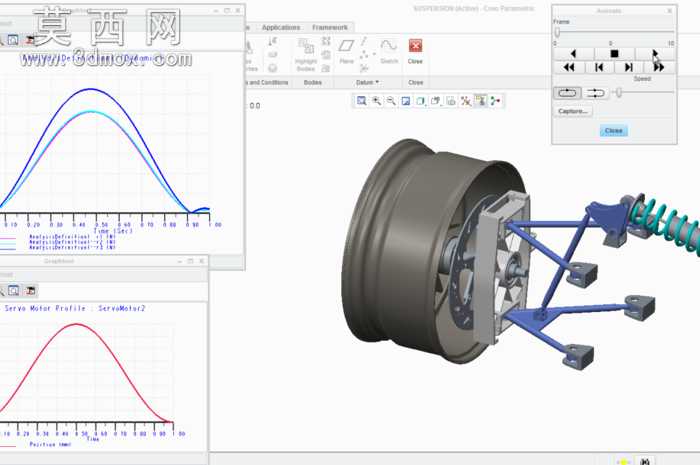Stop the animation playback
This screenshot has height=465, width=700.
(x=614, y=54)
